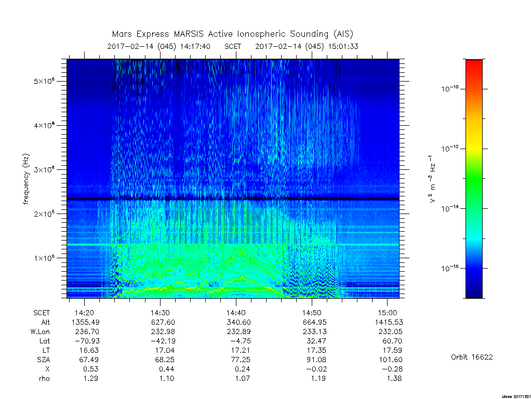Screen dimensions: 532x399
Task: Click the red top of the color bar
Action: 474,66
